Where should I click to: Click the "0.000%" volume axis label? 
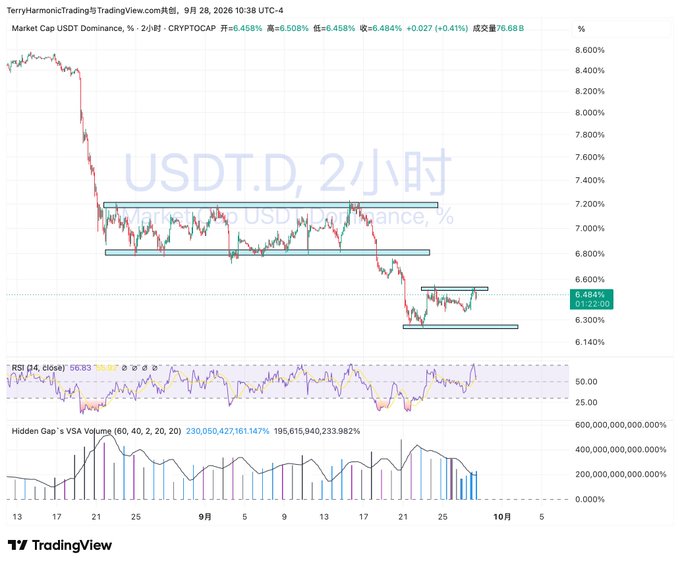click(590, 500)
